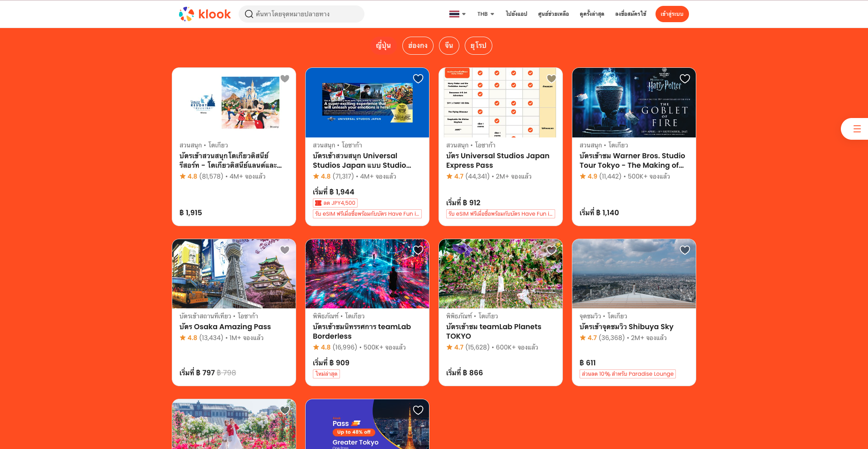Click the search magnifier icon
This screenshot has height=449, width=868.
[249, 14]
